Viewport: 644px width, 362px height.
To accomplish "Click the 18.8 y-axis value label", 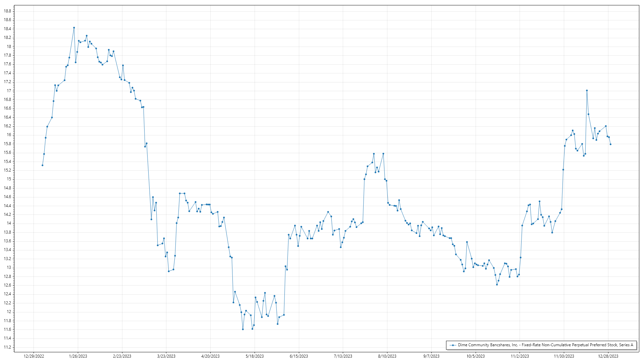I will tap(7, 11).
